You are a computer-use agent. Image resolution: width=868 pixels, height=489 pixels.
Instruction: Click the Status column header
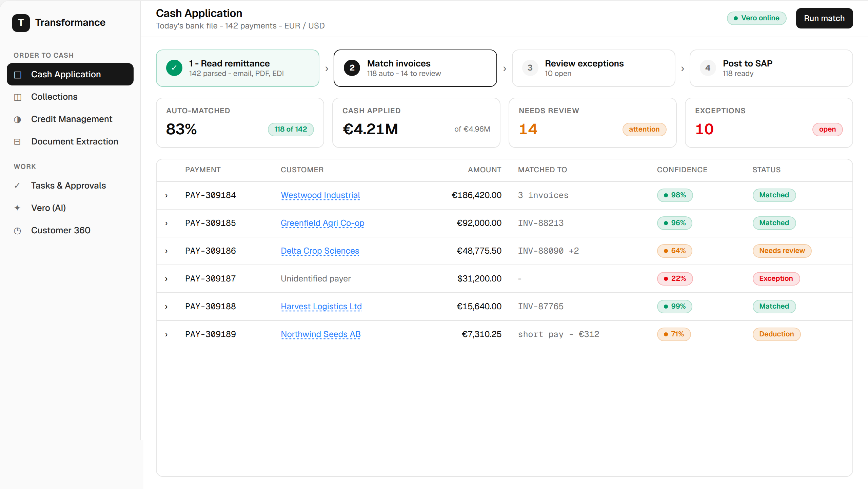coord(766,170)
